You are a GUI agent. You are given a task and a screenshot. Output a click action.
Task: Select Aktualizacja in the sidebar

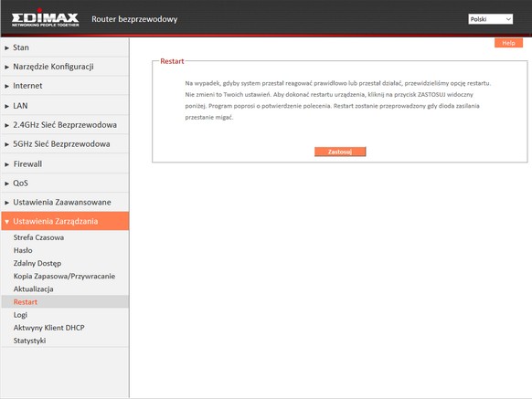[33, 289]
